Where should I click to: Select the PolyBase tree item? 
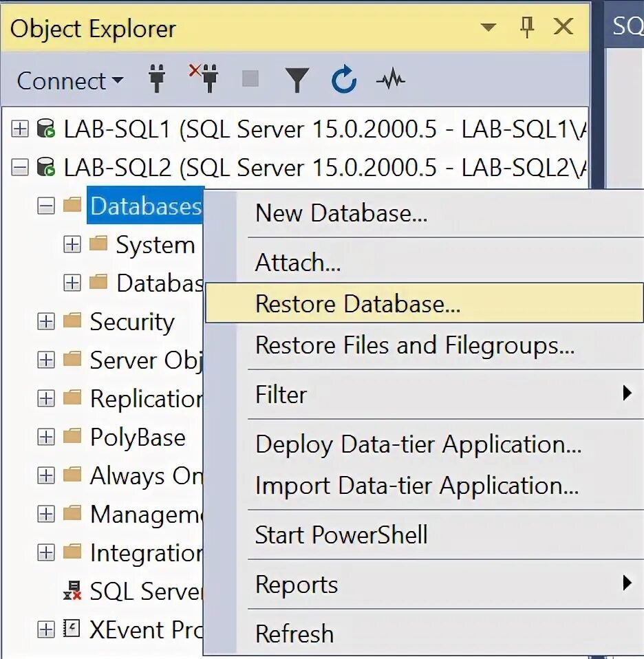pyautogui.click(x=138, y=438)
